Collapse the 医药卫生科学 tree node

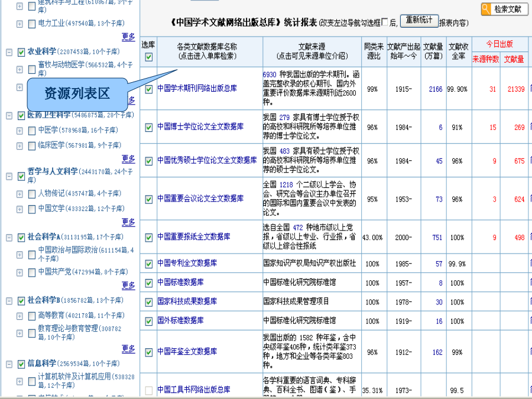(x=9, y=116)
